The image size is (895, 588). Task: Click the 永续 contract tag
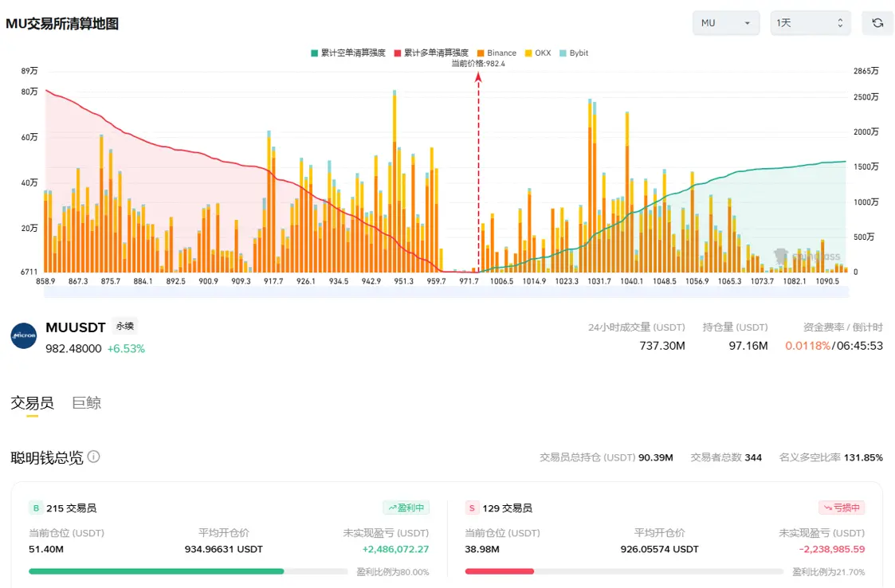pos(124,326)
